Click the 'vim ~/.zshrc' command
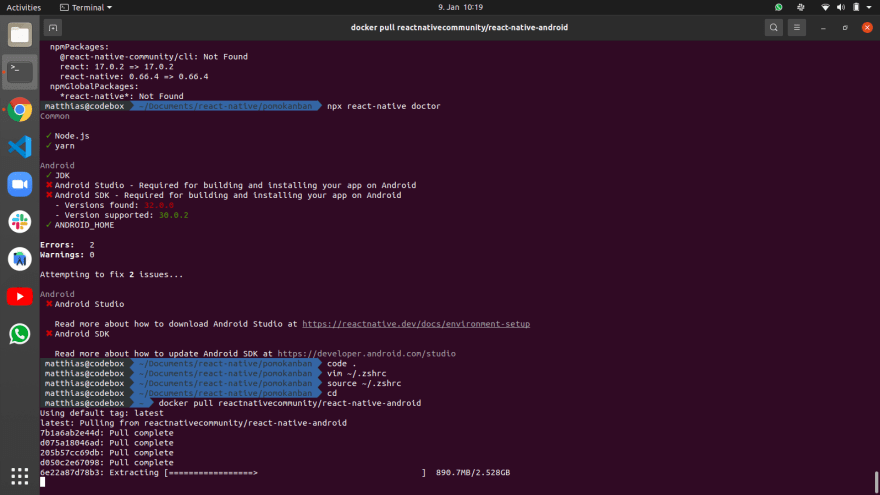Viewport: 880px width, 495px height. click(356, 373)
